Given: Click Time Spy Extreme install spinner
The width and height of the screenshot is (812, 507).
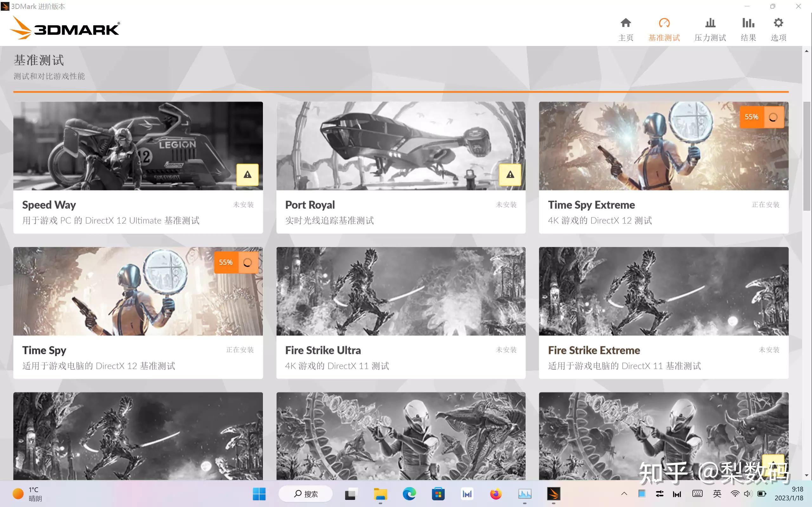Looking at the screenshot, I should coord(773,117).
